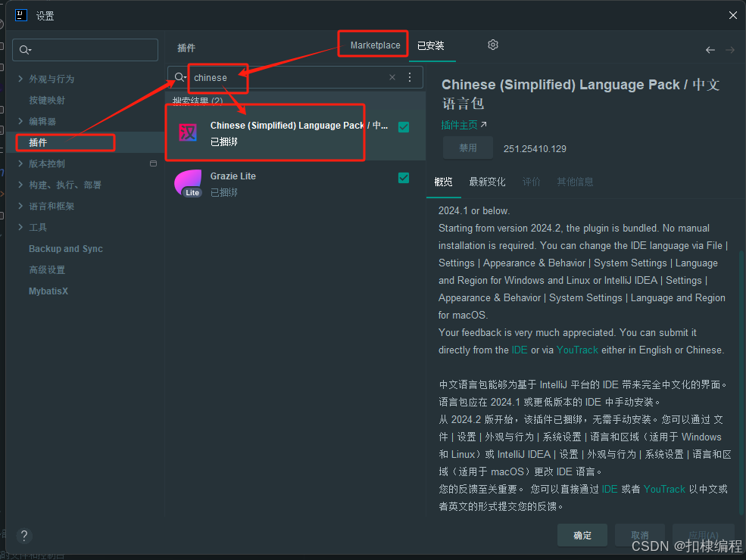Screen dimensions: 746x560
Task: Uncheck the Grazie Lite plugin
Action: click(x=404, y=178)
